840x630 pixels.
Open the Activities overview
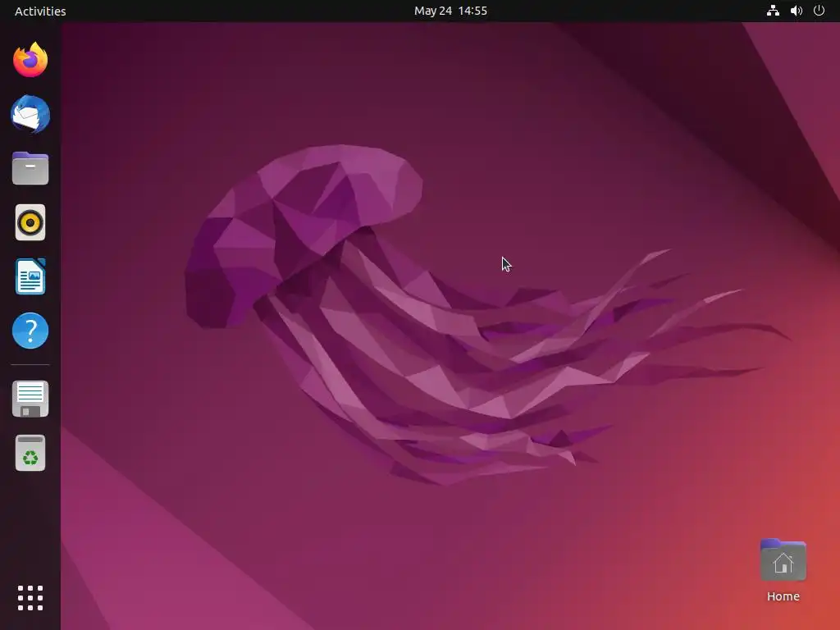point(40,11)
